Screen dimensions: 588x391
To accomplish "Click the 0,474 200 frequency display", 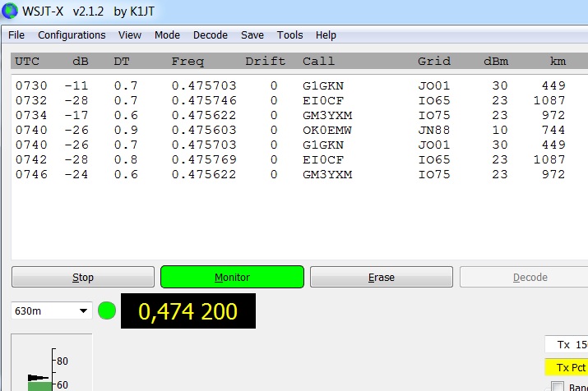I will coord(188,311).
